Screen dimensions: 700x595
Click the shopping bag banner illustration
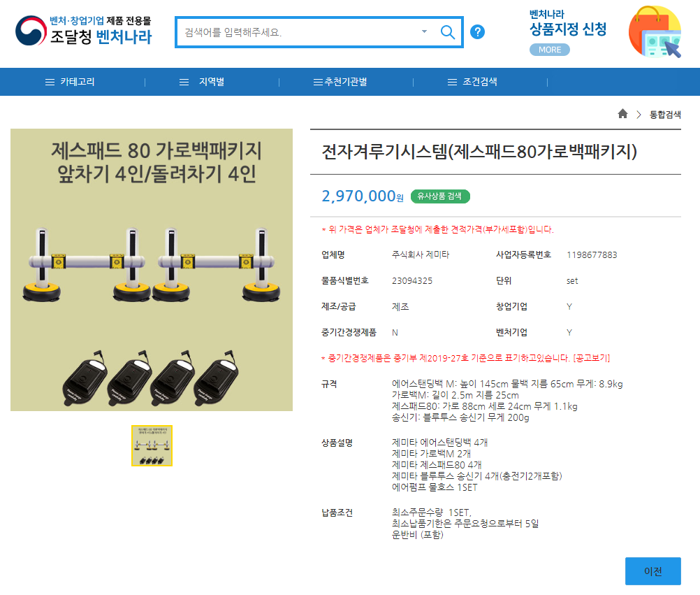coord(655,31)
